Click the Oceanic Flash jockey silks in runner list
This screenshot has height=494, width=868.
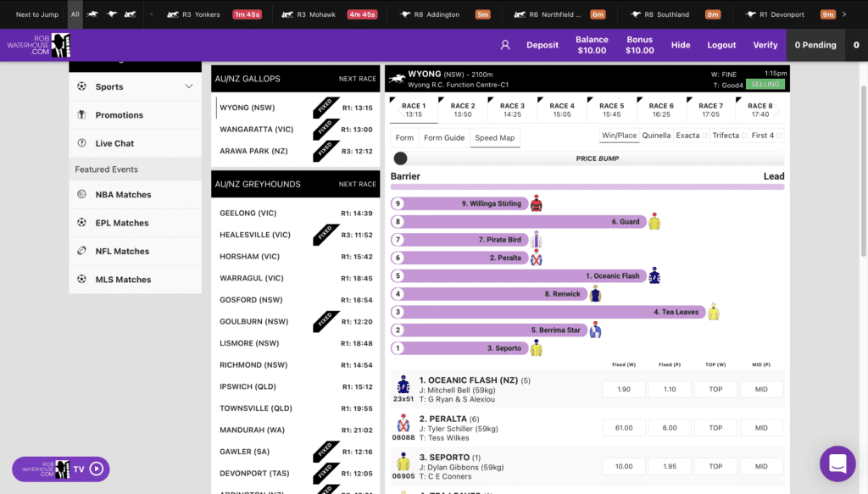[x=403, y=385]
